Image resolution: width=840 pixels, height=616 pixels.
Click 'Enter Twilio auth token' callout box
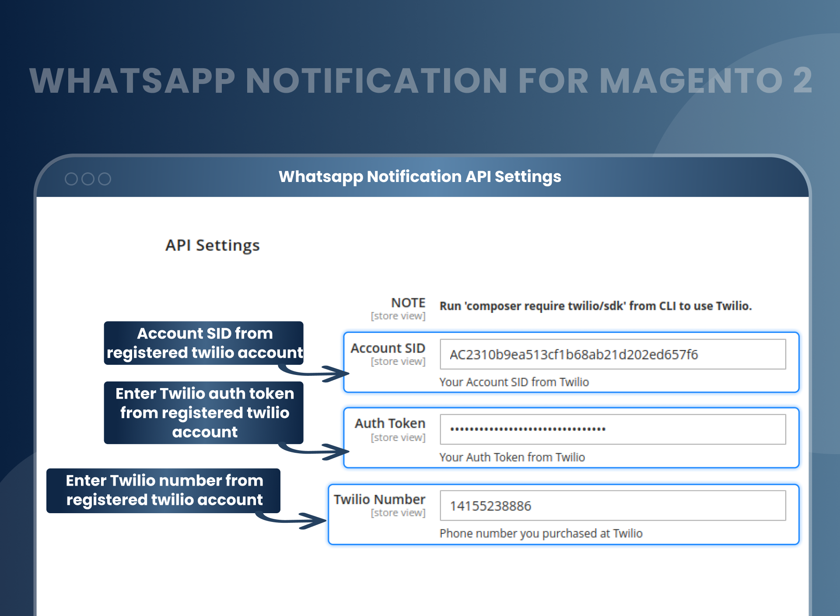tap(204, 413)
